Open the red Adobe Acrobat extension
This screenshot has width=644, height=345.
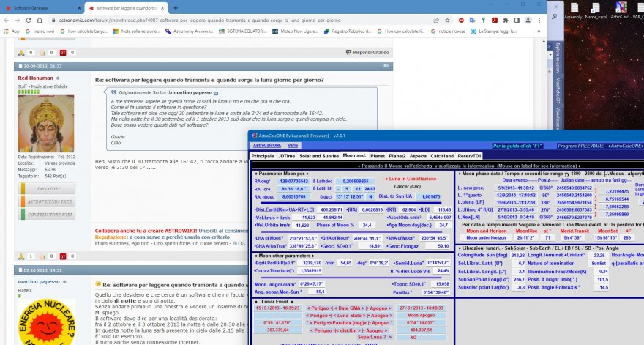tap(495, 21)
